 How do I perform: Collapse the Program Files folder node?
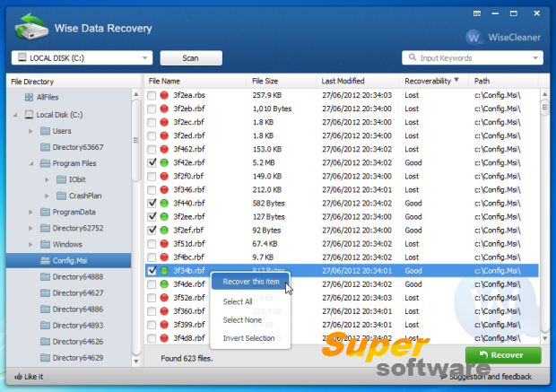point(31,163)
